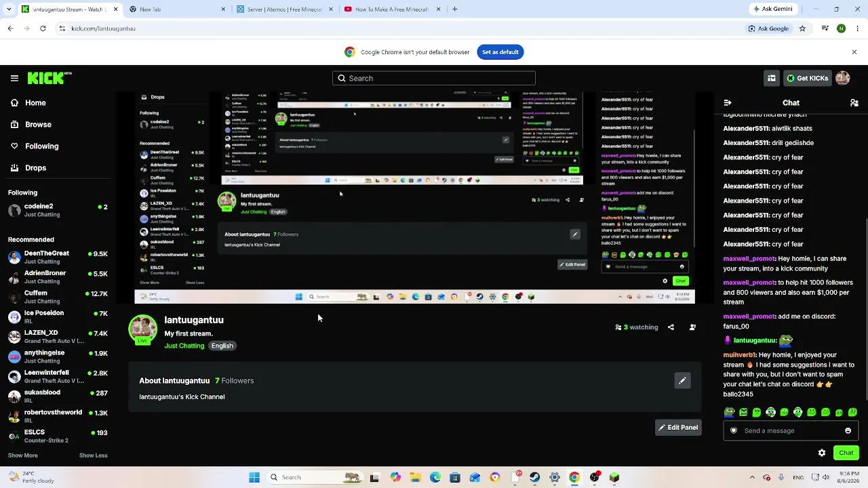Share the stream using share icon
The height and width of the screenshot is (488, 868).
coord(671,327)
